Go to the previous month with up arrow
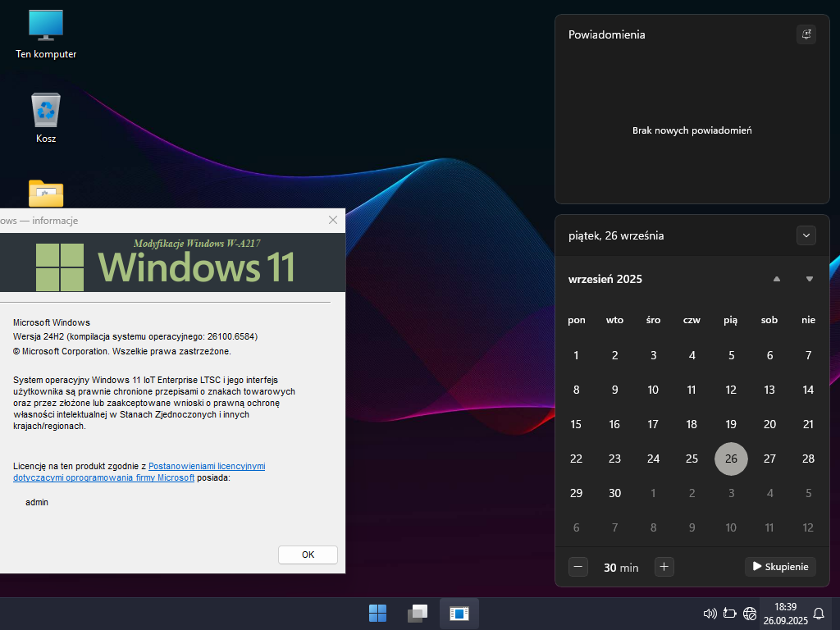 [x=776, y=279]
